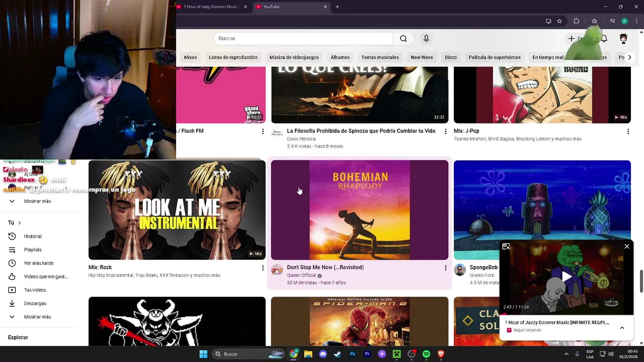Click the YouTube search magnifier button

[x=404, y=39]
